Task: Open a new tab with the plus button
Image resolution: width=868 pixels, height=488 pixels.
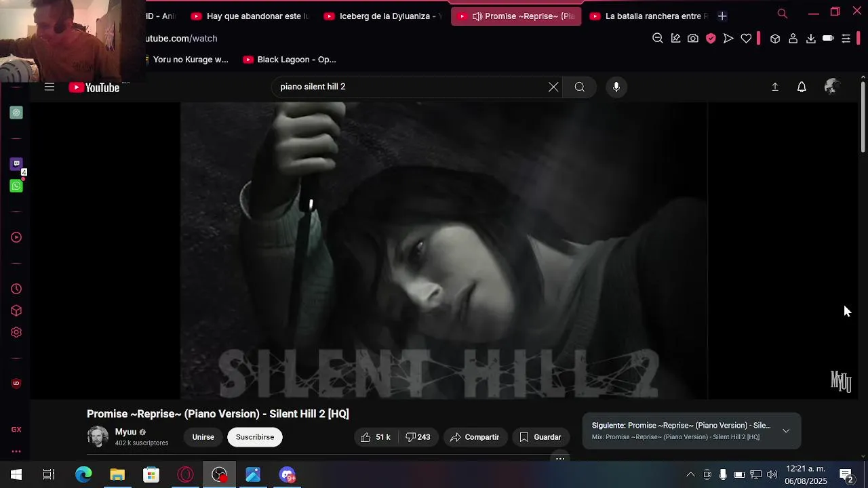Action: pos(722,16)
